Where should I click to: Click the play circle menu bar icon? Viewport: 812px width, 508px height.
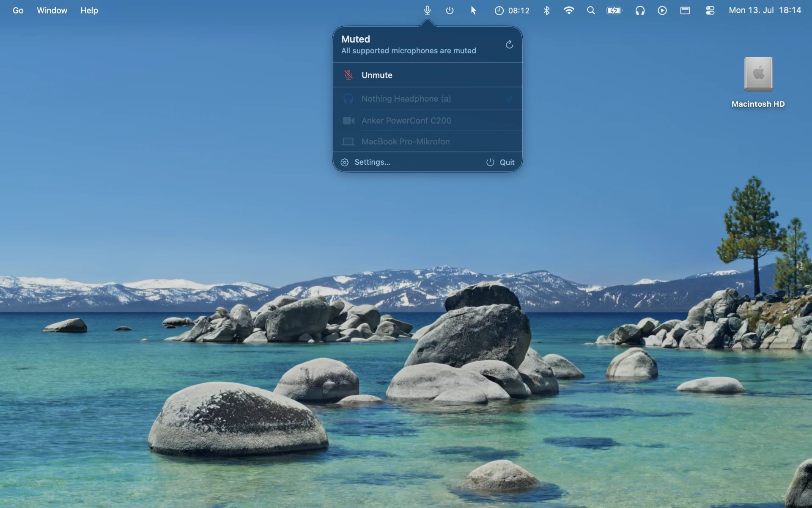[x=662, y=11]
